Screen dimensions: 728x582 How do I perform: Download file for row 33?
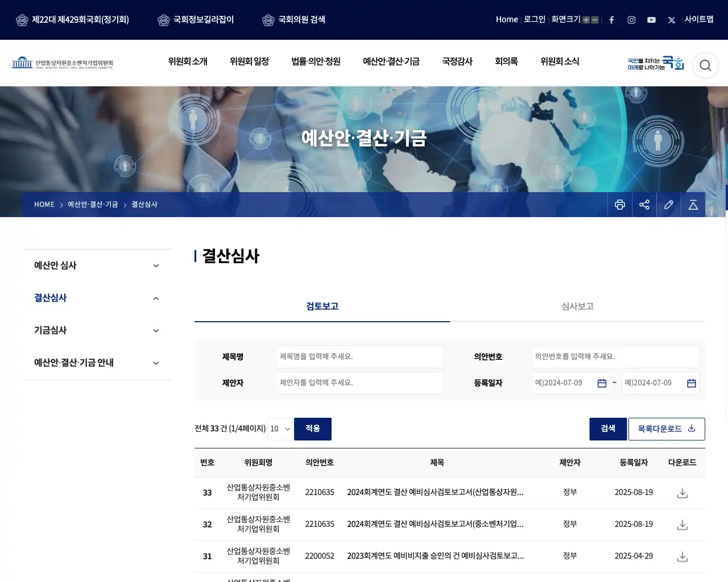click(682, 493)
